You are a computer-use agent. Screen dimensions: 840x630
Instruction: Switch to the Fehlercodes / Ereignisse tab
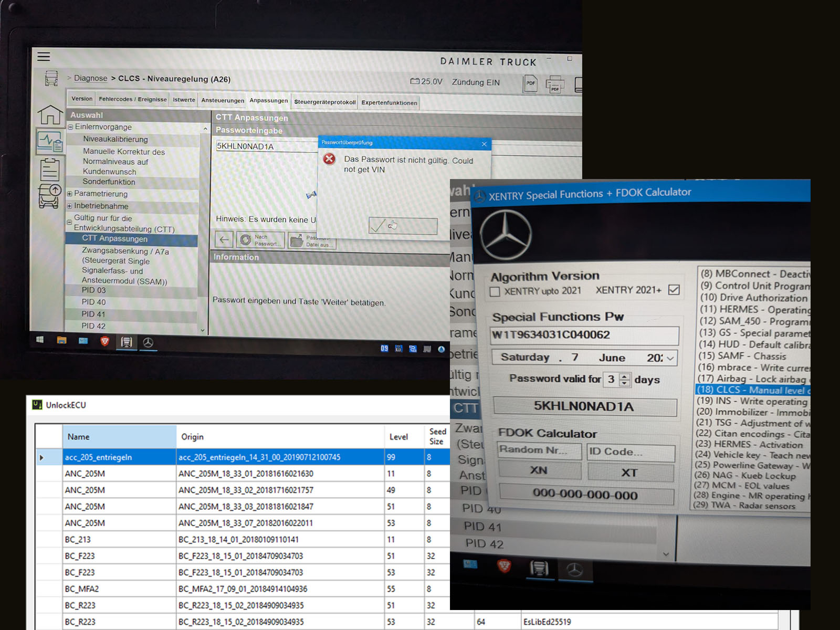(x=132, y=99)
